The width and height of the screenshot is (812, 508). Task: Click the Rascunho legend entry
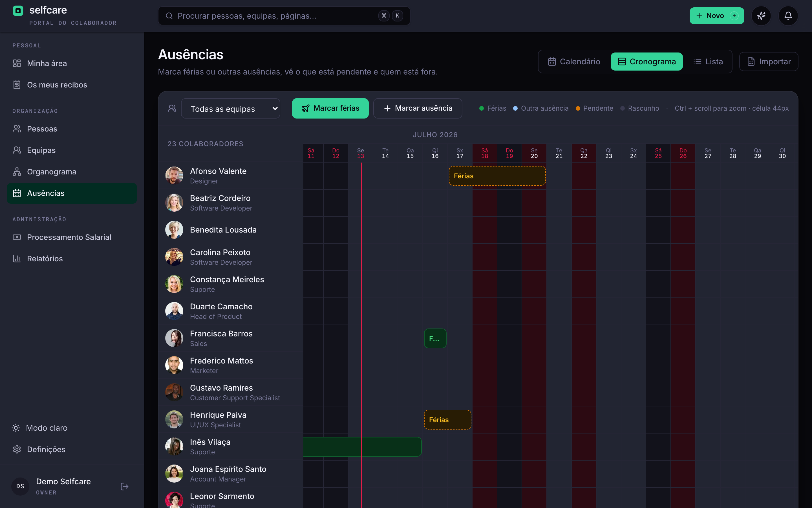click(x=639, y=108)
